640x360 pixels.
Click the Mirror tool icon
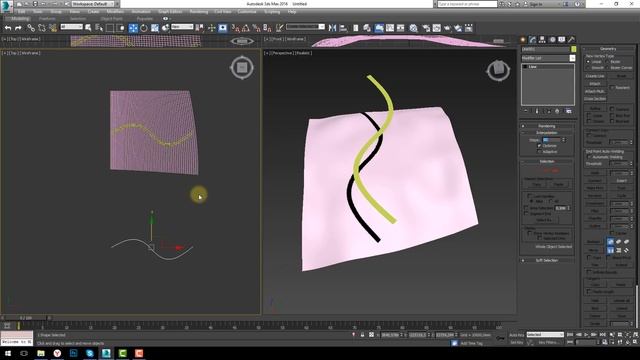[332, 28]
